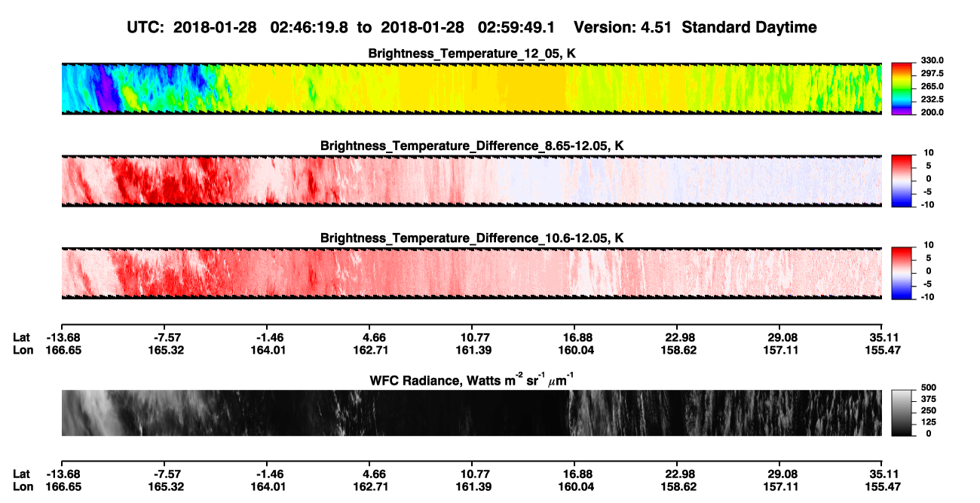Image resolution: width=980 pixels, height=503 pixels.
Task: Click the 8.65-12.05 difference image strip
Action: pos(471,180)
